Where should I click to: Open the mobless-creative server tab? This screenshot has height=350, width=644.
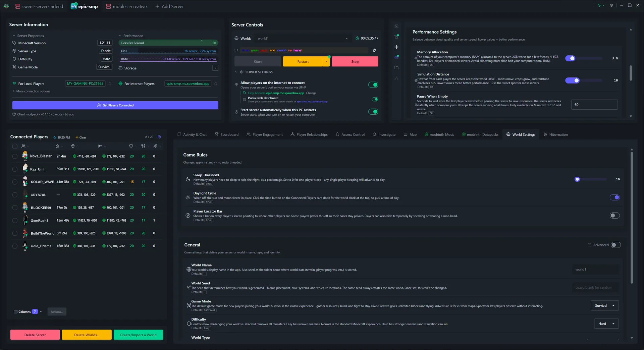pyautogui.click(x=126, y=6)
